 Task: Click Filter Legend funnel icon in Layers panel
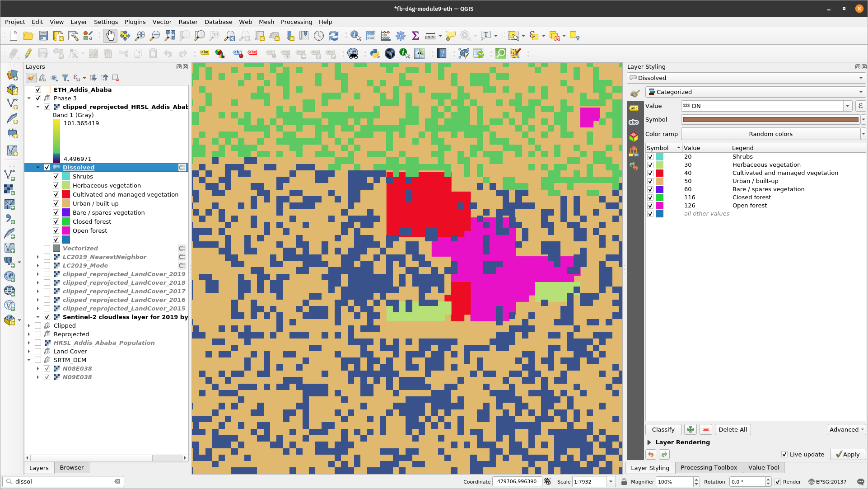[x=65, y=78]
